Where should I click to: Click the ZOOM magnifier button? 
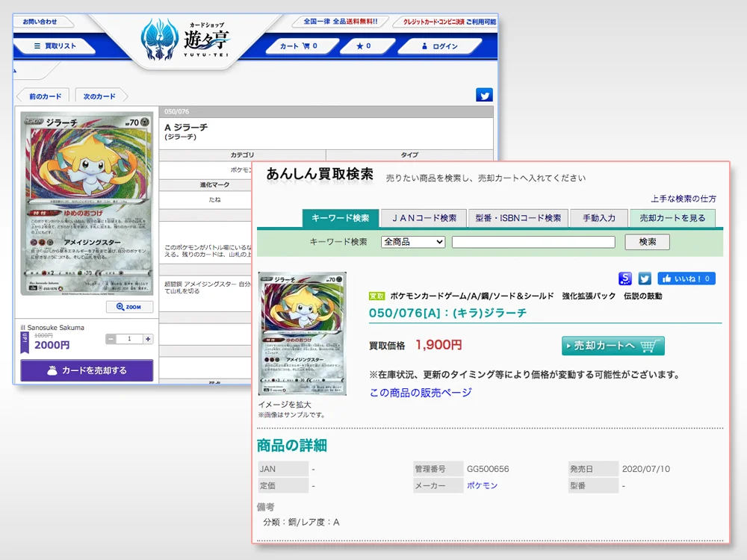point(129,307)
